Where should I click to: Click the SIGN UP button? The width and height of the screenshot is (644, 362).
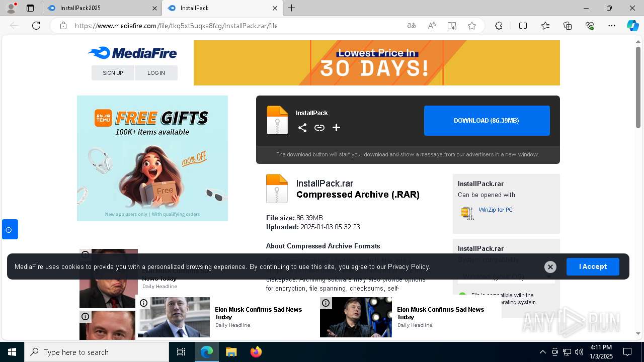tap(113, 73)
